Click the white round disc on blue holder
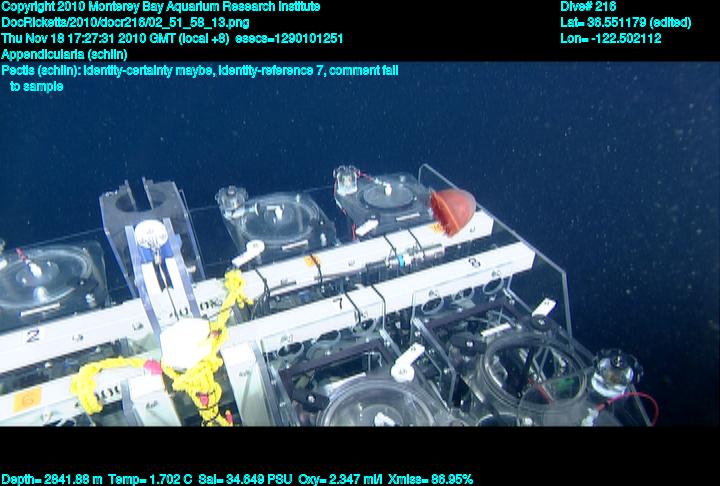The height and width of the screenshot is (486, 720). [151, 234]
